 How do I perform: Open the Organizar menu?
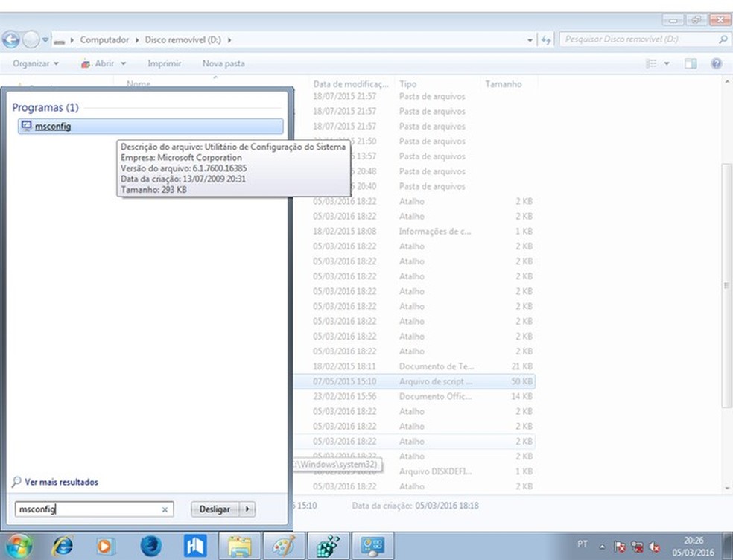click(36, 63)
